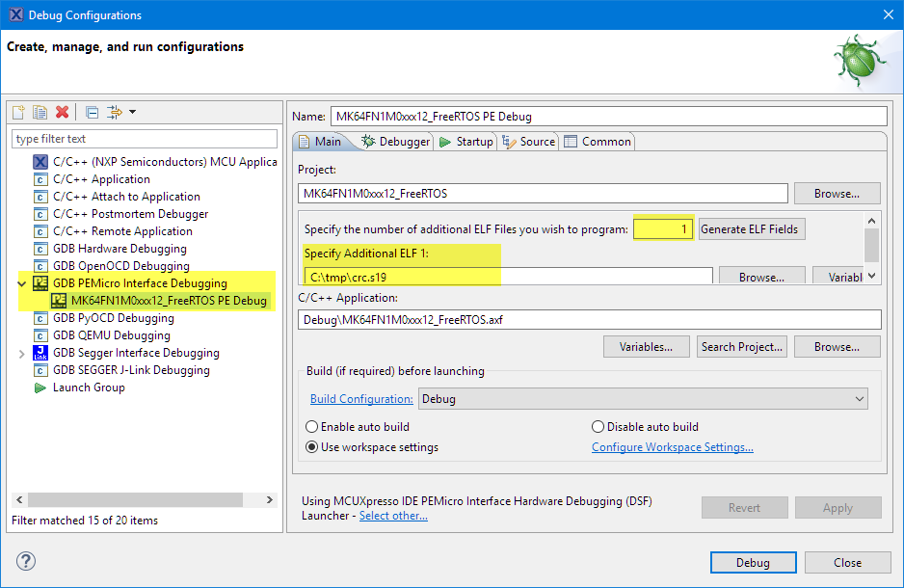
Task: Click the filter launch configurations icon
Action: coord(115,112)
